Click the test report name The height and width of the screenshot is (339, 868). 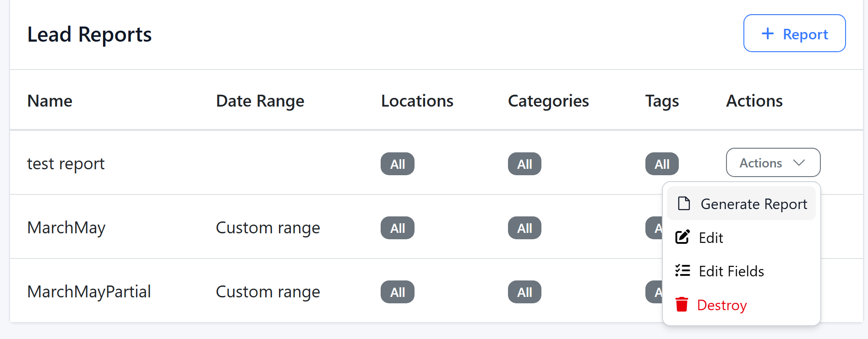tap(66, 164)
